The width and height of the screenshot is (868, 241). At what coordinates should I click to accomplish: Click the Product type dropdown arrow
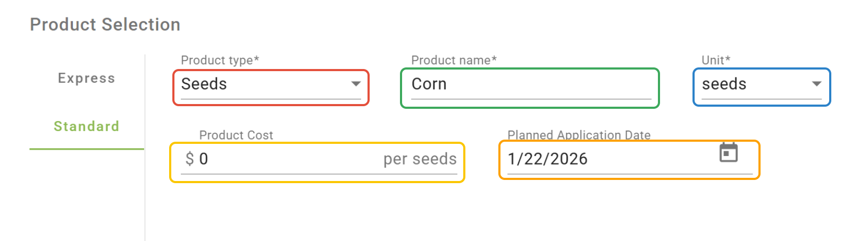point(356,84)
